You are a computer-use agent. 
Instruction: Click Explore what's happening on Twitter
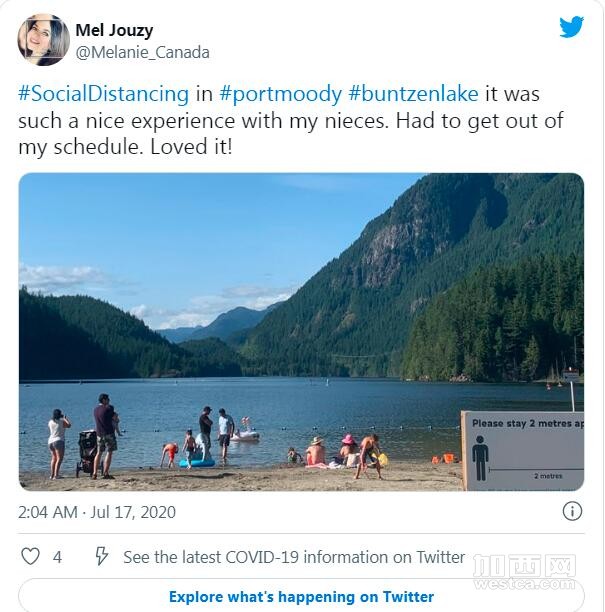[x=301, y=597]
